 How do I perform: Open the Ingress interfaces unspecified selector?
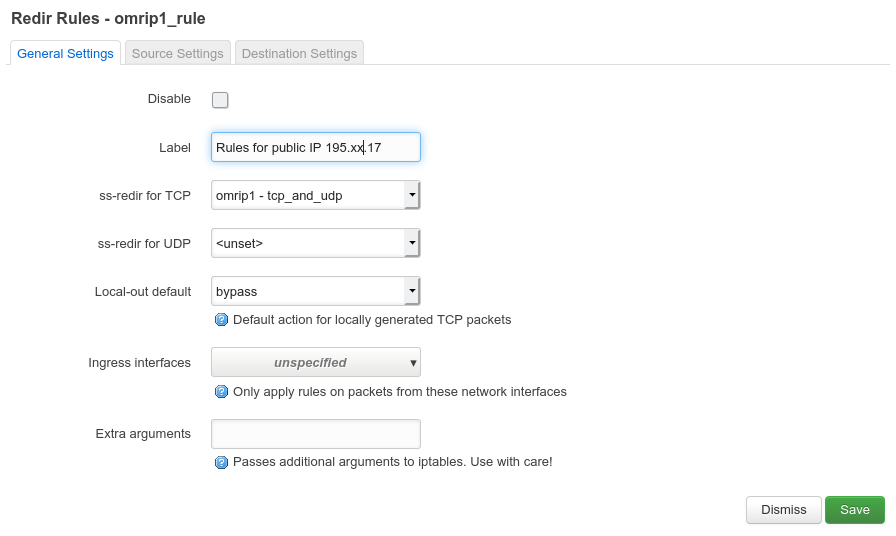click(x=315, y=362)
